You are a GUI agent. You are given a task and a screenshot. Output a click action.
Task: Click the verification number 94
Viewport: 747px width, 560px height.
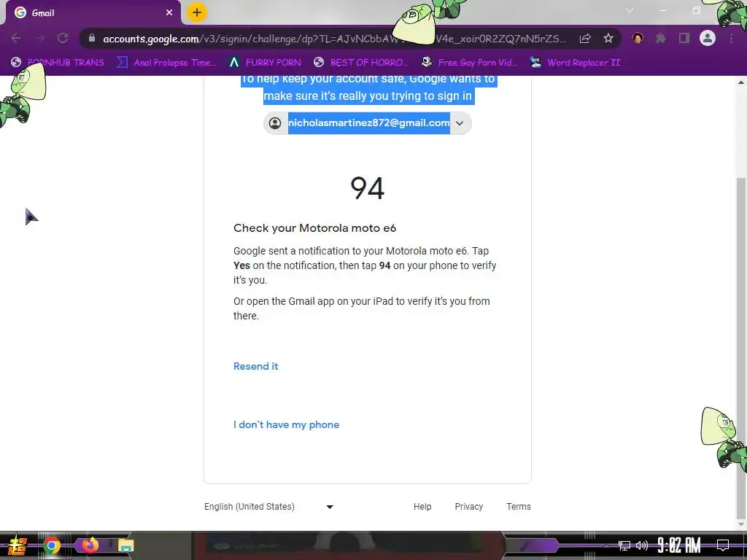(x=368, y=188)
